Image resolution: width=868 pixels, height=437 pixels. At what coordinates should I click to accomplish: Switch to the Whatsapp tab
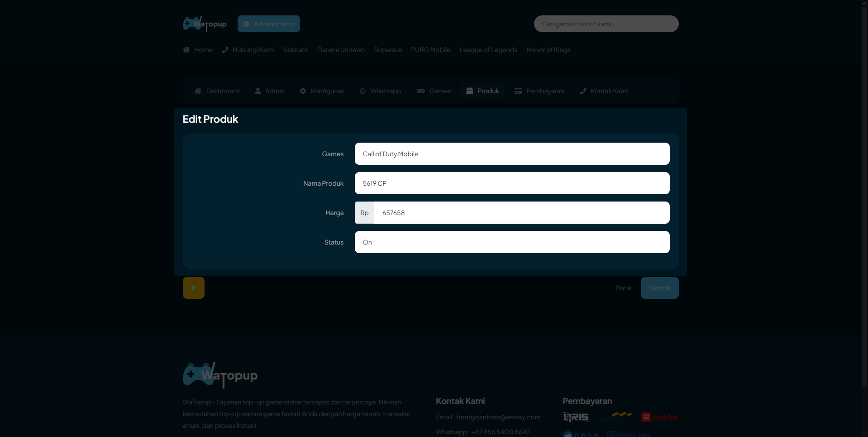tap(381, 91)
